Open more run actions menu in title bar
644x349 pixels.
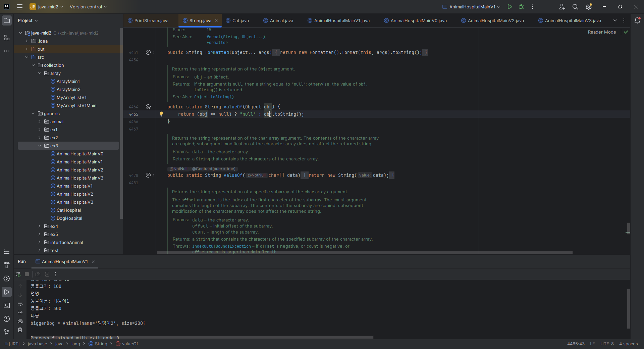pyautogui.click(x=533, y=7)
